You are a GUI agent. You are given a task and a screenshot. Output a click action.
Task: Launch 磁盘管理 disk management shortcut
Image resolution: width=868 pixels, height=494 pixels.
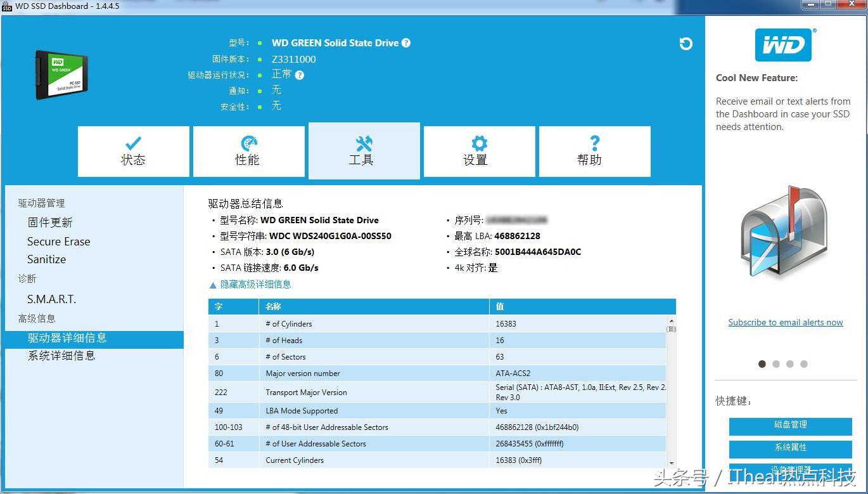point(790,426)
